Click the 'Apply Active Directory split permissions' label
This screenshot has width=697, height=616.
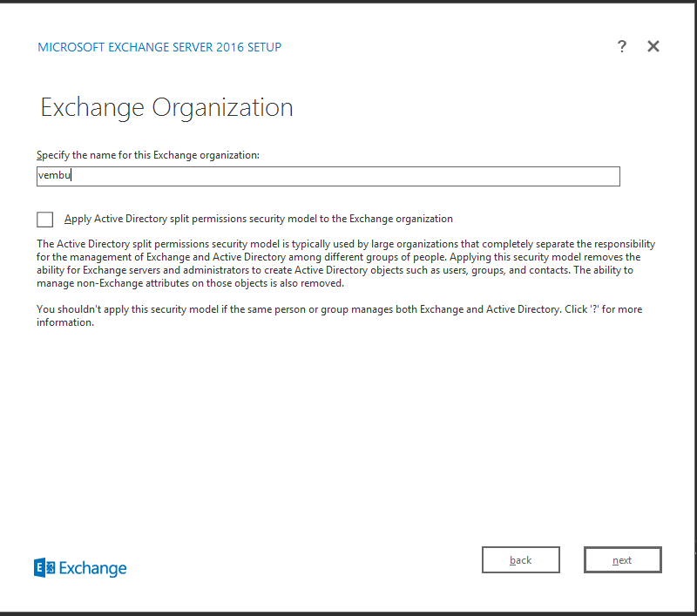tap(258, 219)
